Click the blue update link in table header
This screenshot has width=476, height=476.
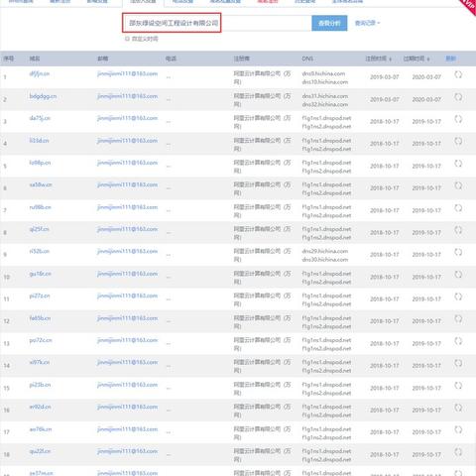click(450, 59)
